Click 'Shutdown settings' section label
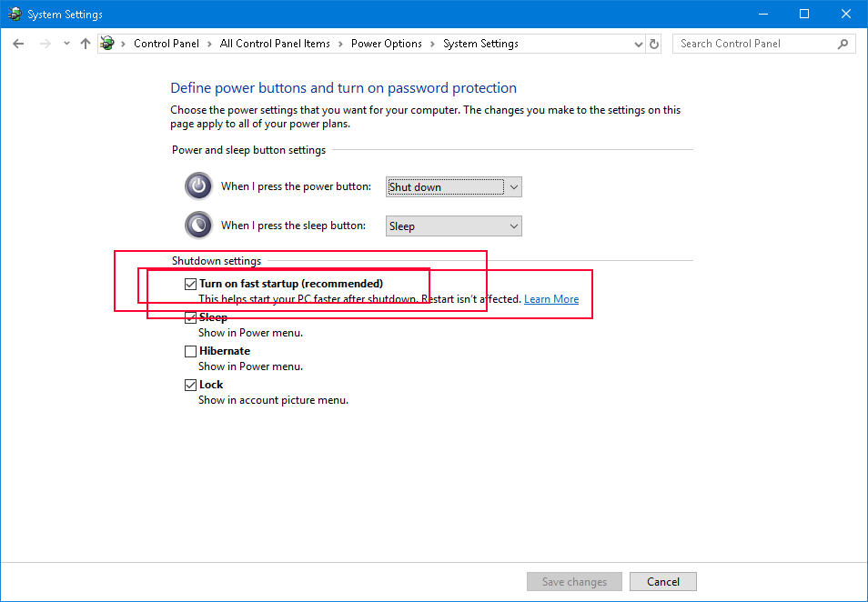 pyautogui.click(x=217, y=261)
